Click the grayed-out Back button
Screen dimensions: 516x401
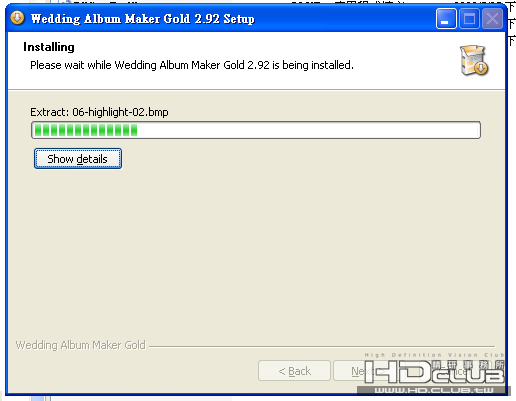pos(294,371)
